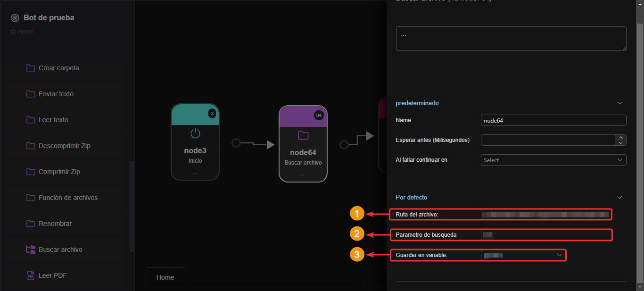Click the Home star icon

pos(13,32)
